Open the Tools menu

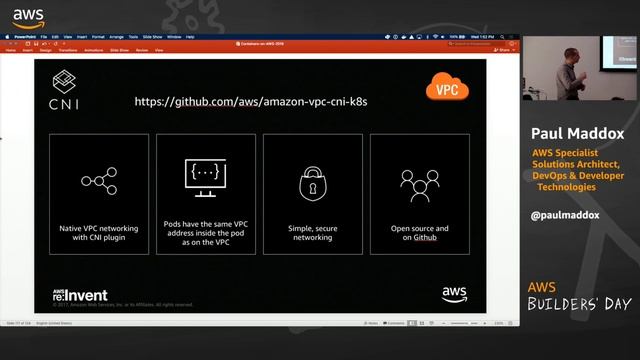point(133,37)
